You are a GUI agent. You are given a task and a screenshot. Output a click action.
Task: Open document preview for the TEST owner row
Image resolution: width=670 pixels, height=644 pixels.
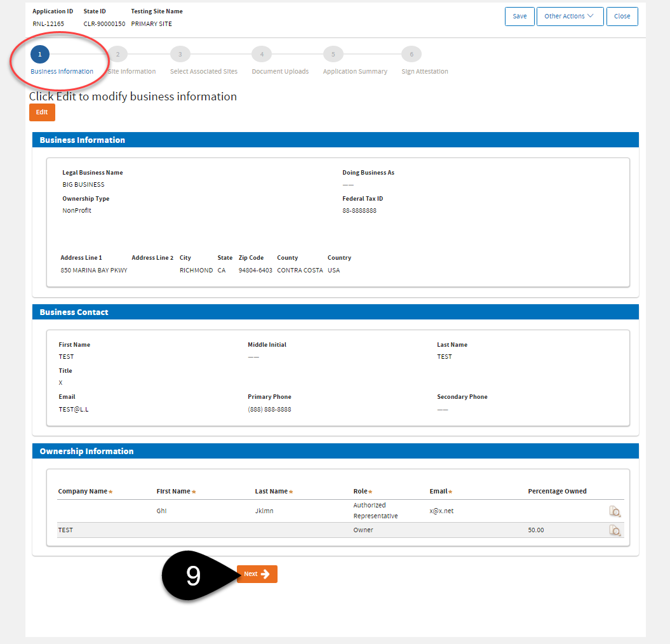pyautogui.click(x=614, y=530)
